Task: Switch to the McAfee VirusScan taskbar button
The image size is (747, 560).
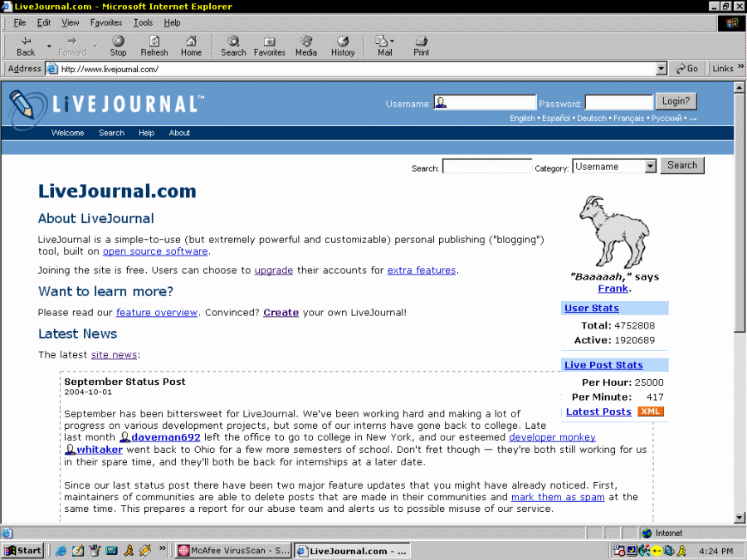Action: [233, 551]
